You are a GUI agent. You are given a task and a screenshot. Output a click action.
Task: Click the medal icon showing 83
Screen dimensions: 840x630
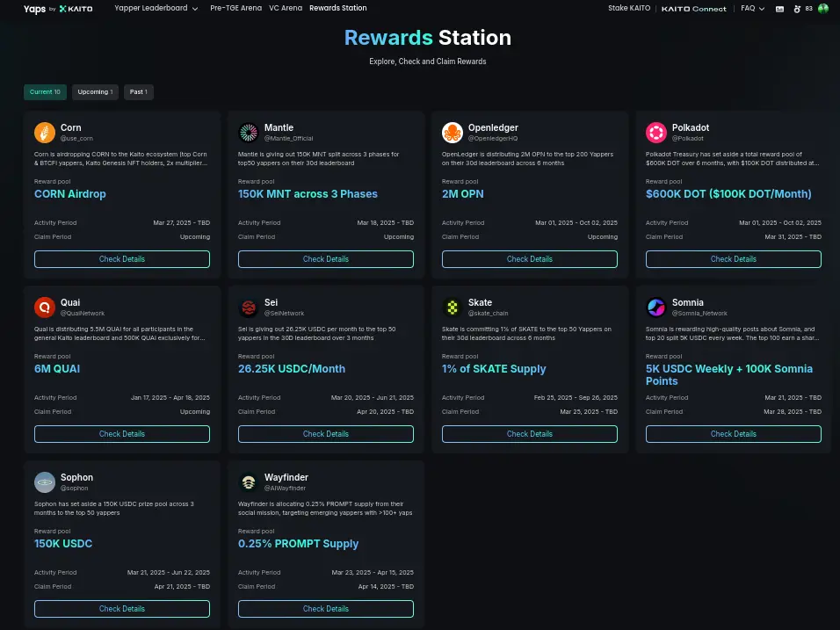pos(802,9)
